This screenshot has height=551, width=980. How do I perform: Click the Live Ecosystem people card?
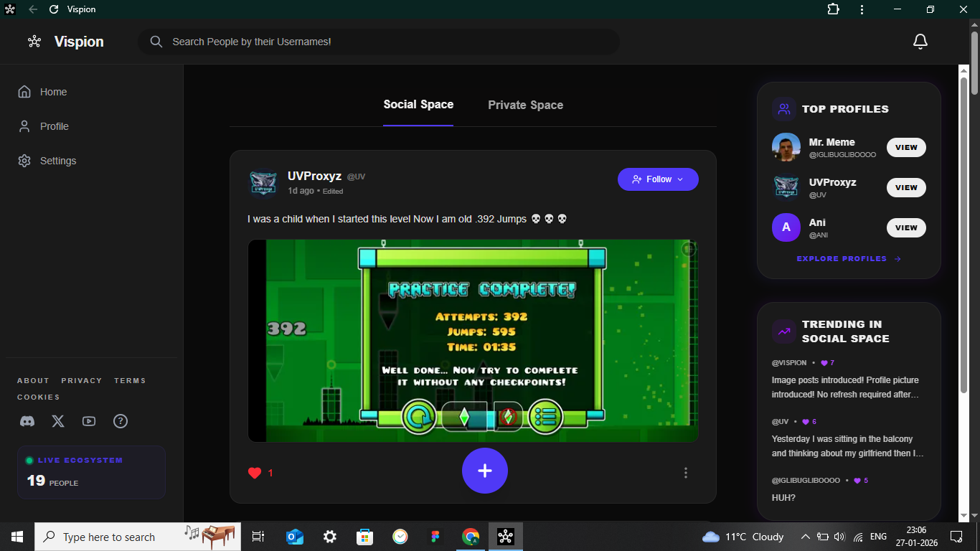coord(91,472)
